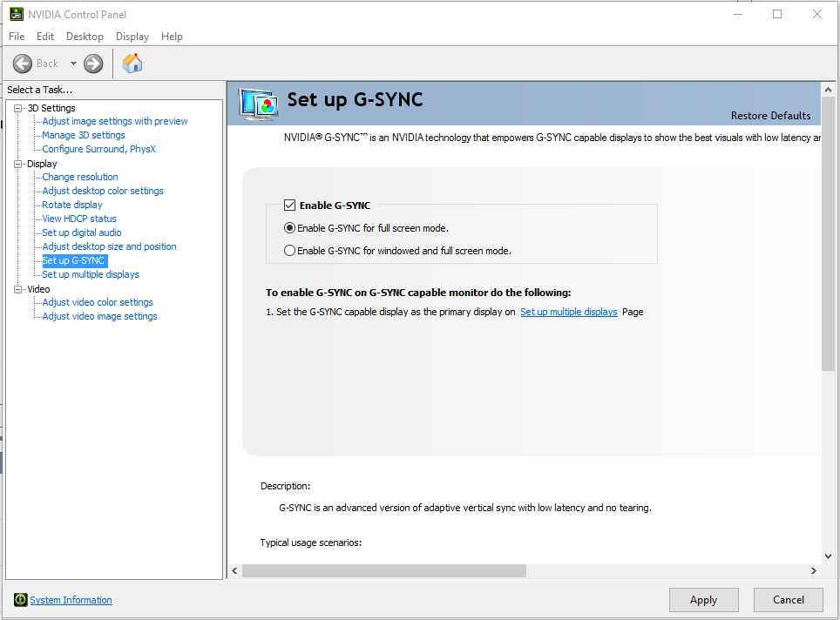The image size is (840, 620).
Task: Open Manage 3D settings
Action: (x=84, y=135)
